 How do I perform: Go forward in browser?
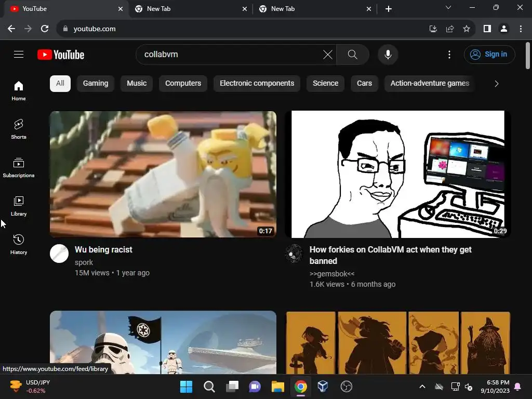[28, 29]
